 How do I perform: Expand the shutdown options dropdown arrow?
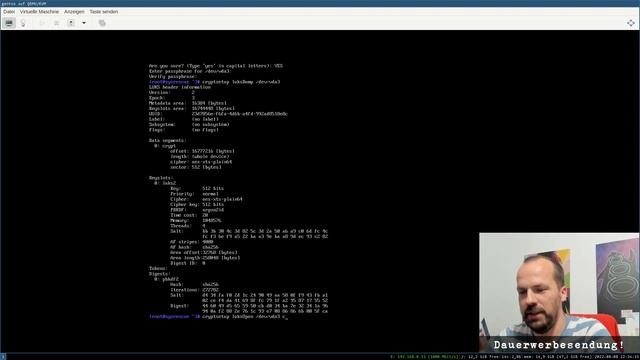(84, 23)
